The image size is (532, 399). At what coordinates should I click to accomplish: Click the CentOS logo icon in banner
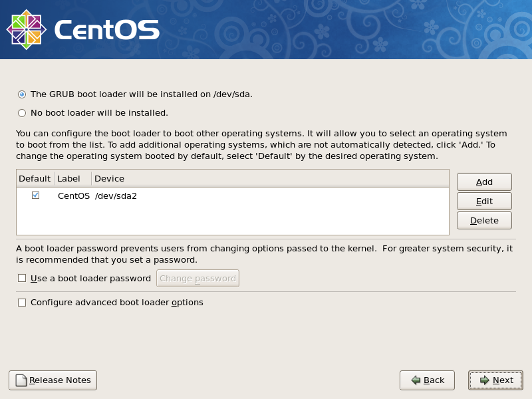point(27,30)
